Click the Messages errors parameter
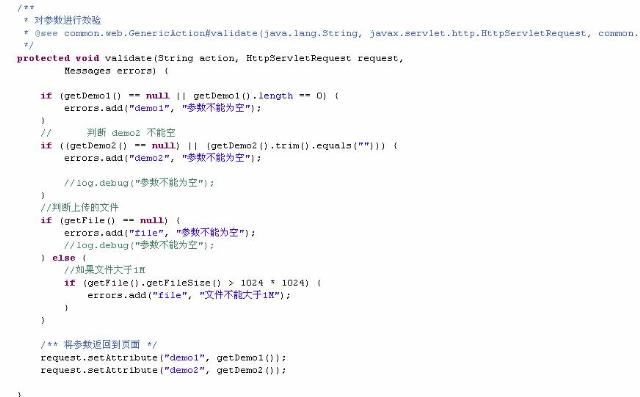Image resolution: width=640 pixels, height=397 pixels. click(109, 71)
